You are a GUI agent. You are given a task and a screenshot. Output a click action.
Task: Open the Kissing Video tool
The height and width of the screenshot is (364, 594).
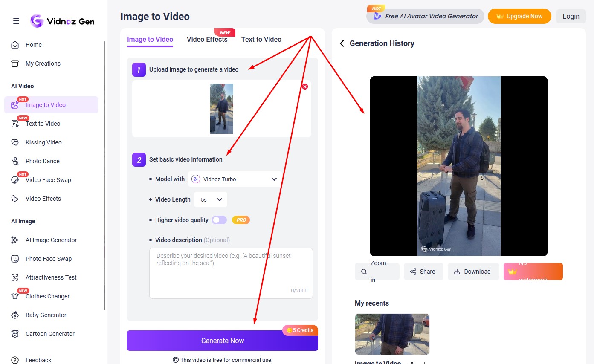43,142
